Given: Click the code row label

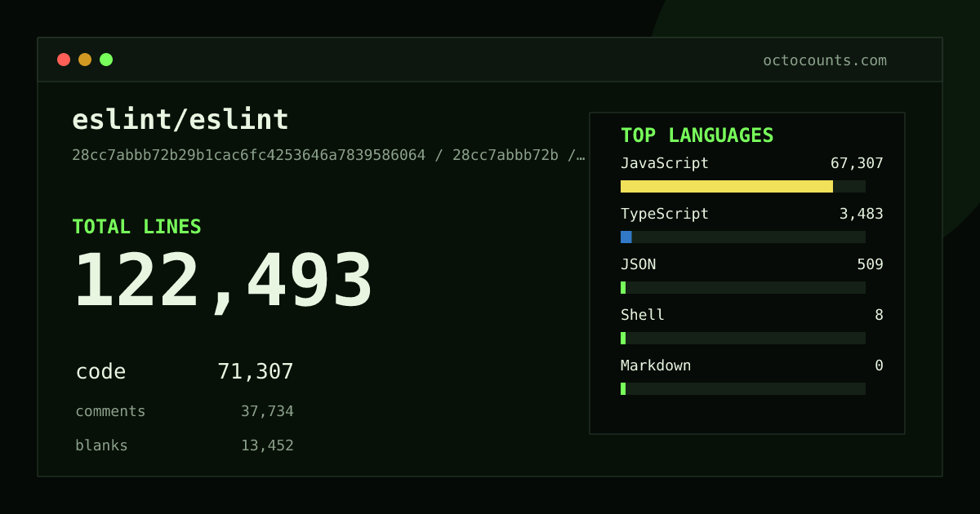Looking at the screenshot, I should [x=100, y=372].
